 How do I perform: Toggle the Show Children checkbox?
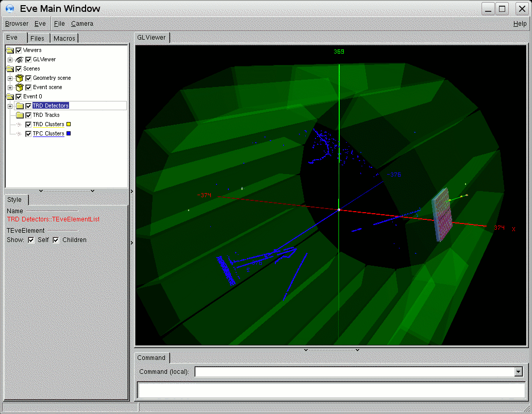coord(56,240)
